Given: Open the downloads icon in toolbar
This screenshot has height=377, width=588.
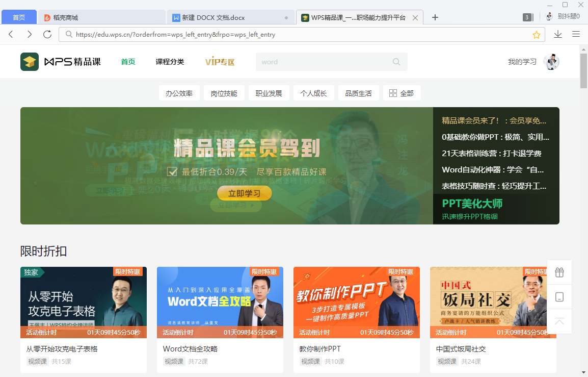Looking at the screenshot, I should click(x=558, y=34).
